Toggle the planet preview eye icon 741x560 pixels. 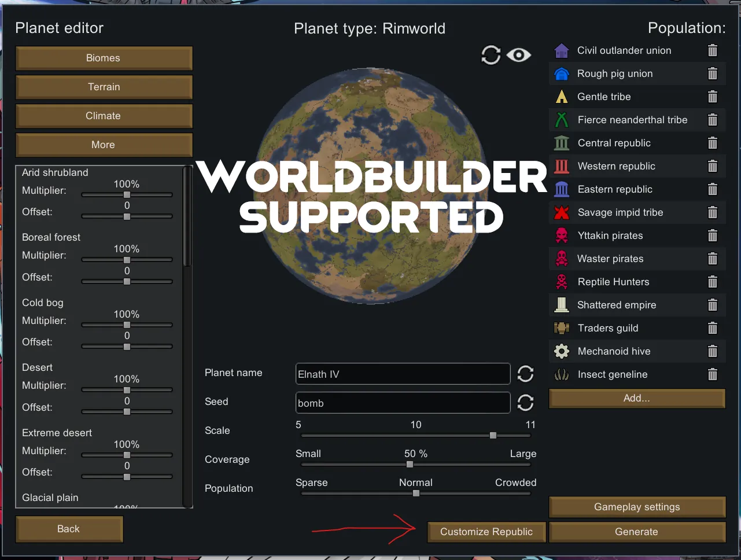(519, 55)
